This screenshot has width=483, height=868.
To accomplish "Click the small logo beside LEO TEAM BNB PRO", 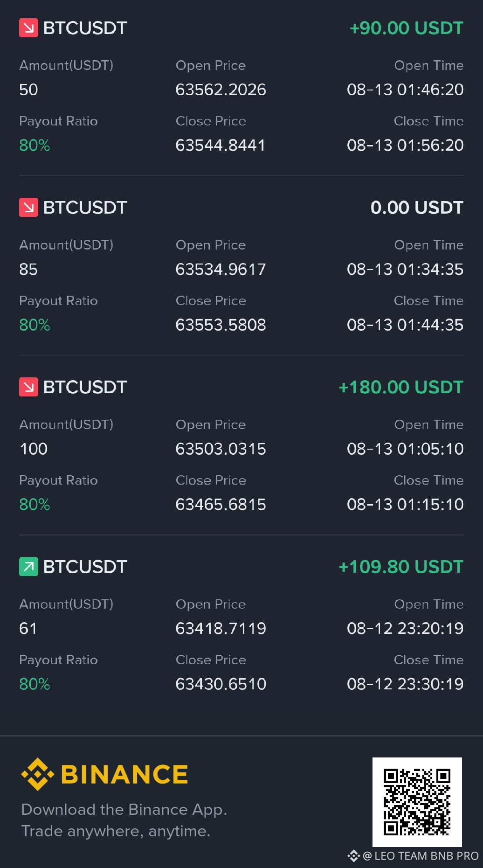I will [x=354, y=856].
